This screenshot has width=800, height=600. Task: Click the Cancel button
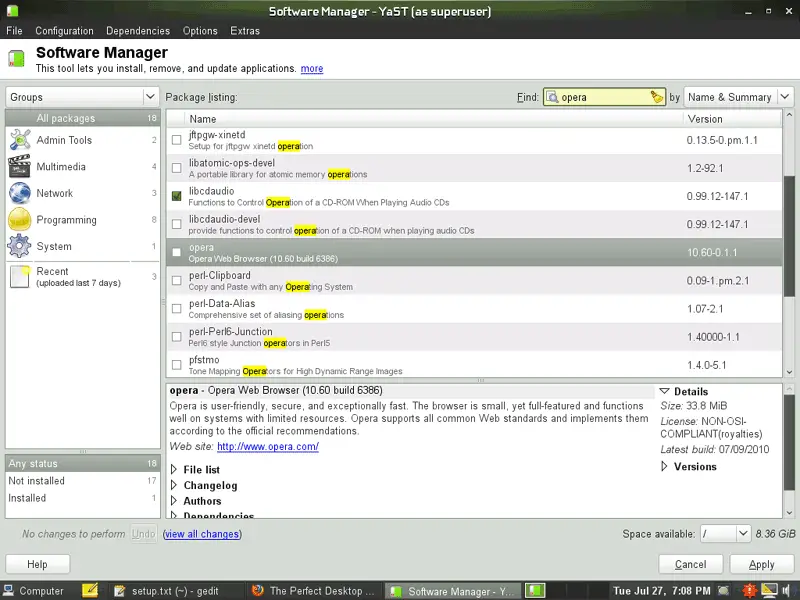[x=690, y=564]
